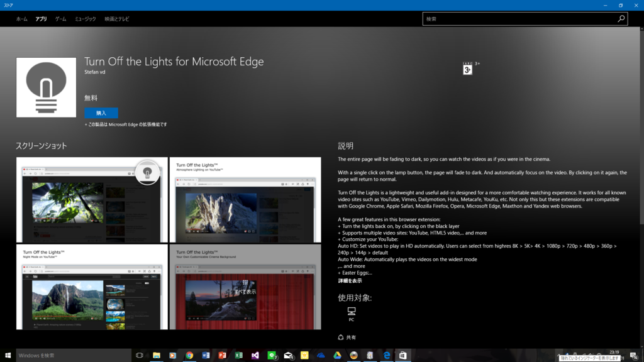Click the Turn Off the Lights lamp app icon

point(46,87)
